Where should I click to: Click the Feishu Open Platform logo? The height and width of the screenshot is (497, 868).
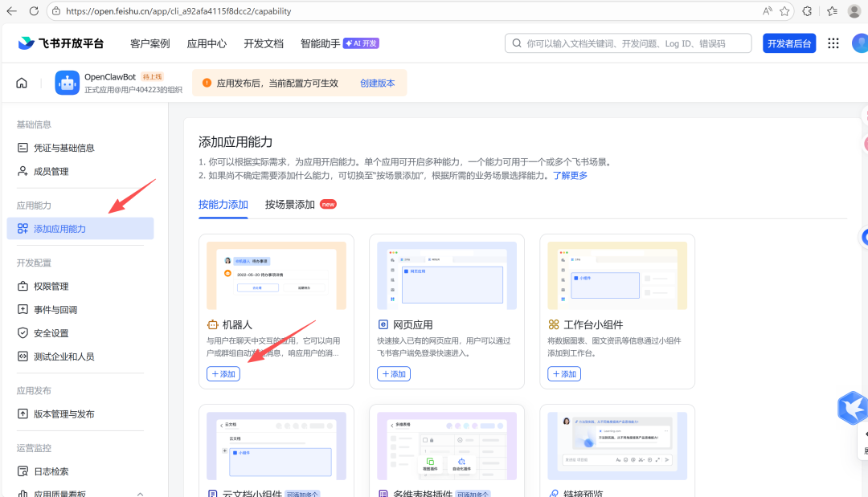[61, 43]
